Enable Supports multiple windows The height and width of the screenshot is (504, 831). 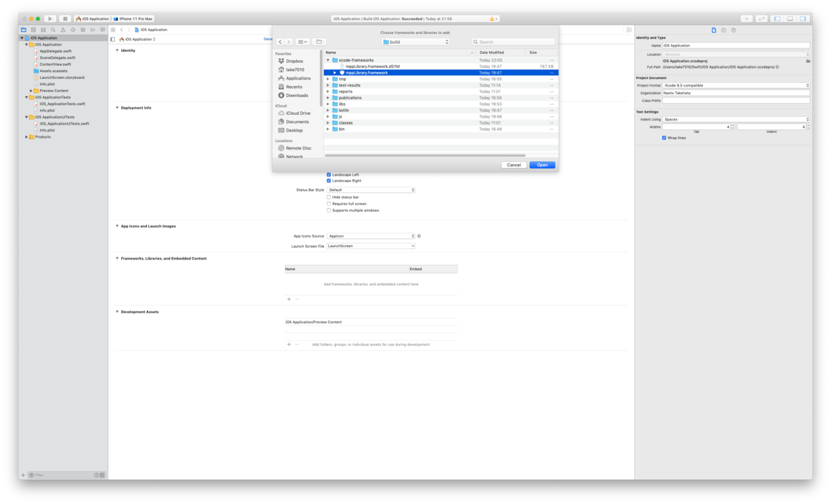point(329,210)
